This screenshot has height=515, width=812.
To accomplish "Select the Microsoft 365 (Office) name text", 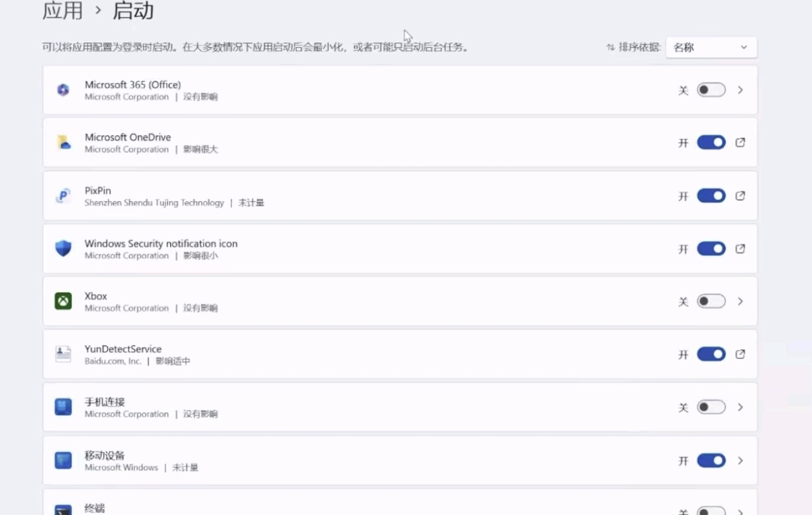I will [133, 84].
